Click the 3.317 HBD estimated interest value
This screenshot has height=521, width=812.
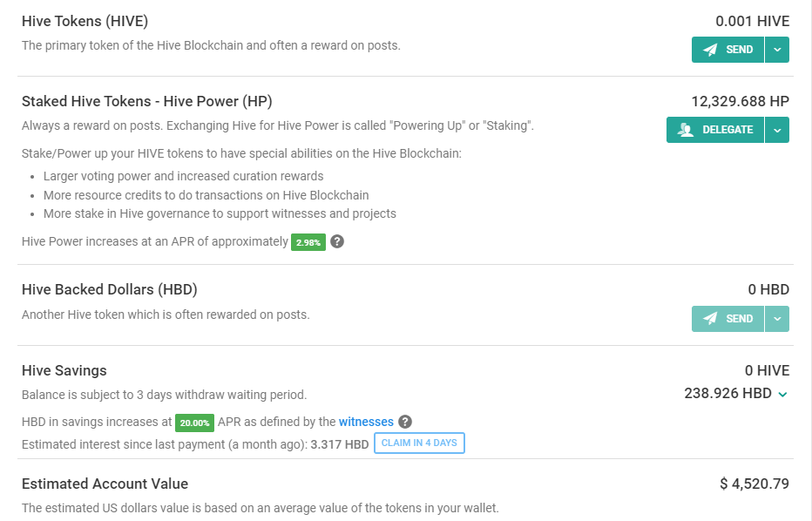[340, 445]
